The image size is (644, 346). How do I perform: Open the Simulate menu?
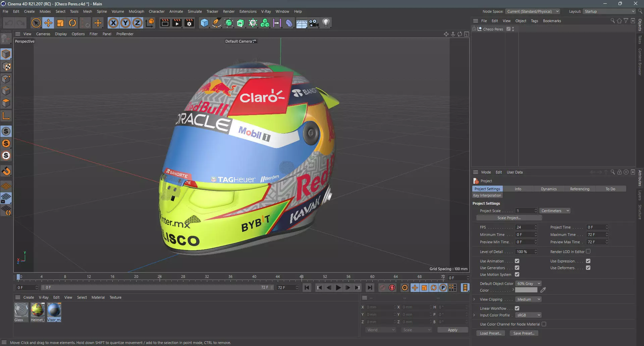[195, 11]
